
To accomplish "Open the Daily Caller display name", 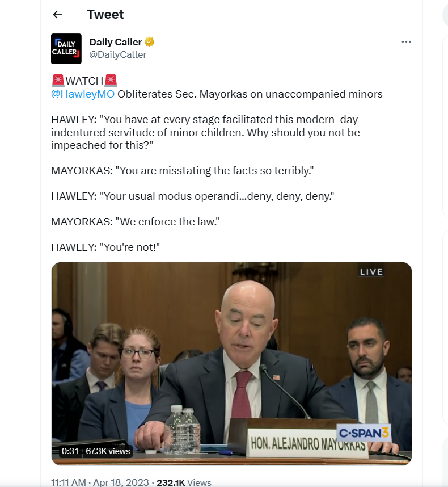I will (116, 42).
